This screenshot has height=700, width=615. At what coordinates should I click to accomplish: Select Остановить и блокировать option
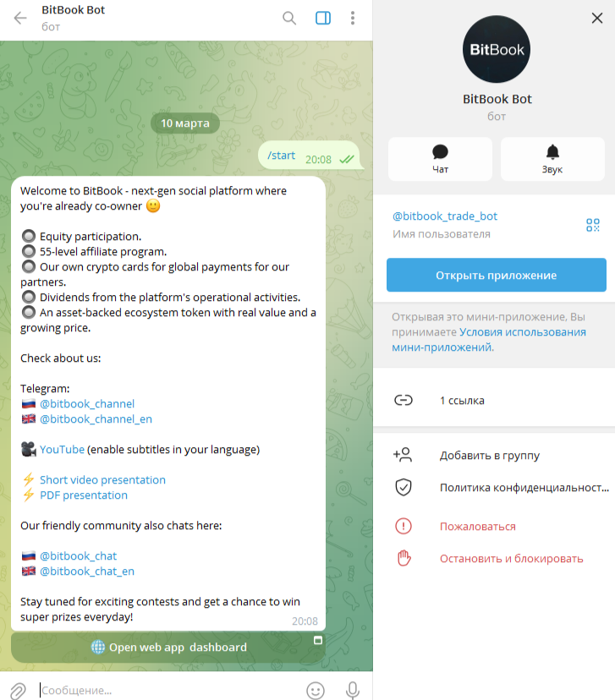494,559
